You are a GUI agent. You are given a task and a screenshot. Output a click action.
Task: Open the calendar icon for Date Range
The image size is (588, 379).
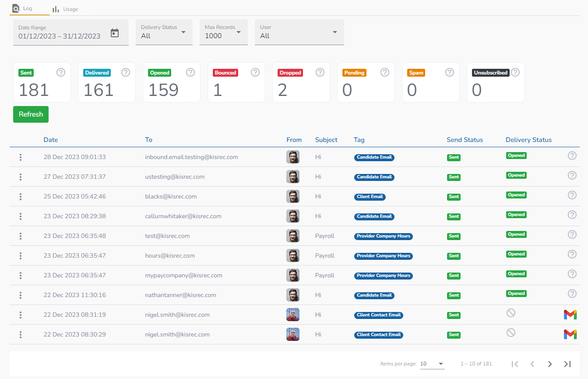(115, 32)
